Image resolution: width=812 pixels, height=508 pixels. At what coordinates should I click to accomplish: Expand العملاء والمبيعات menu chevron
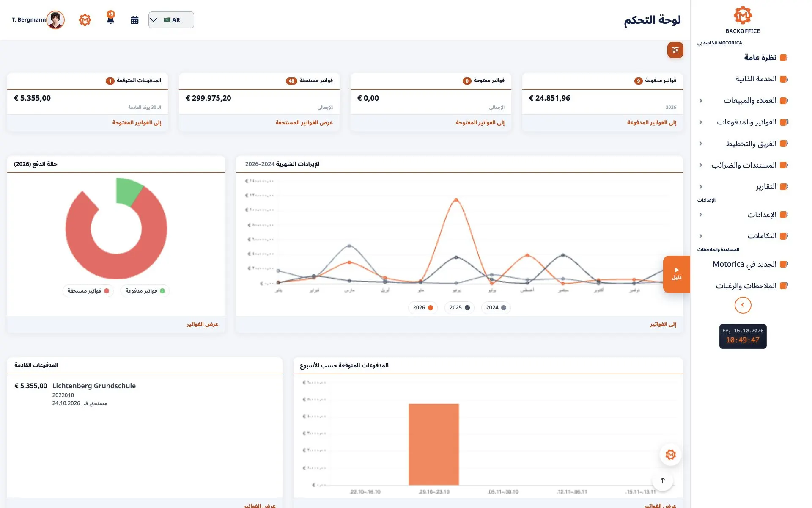(x=701, y=101)
